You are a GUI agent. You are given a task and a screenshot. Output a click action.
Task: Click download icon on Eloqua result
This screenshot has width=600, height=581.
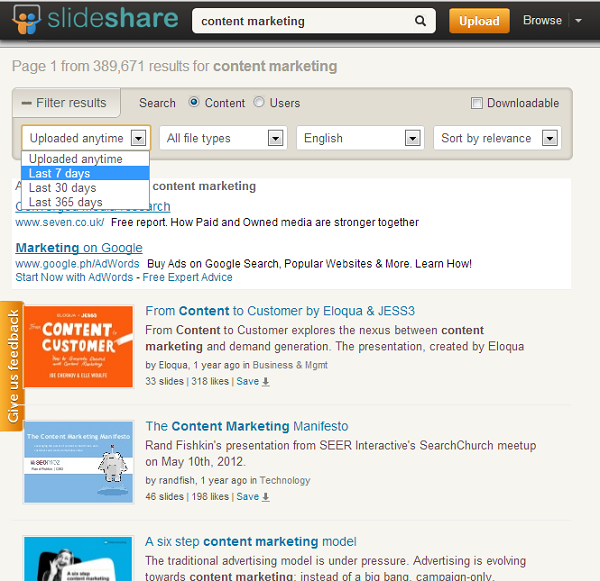click(x=266, y=382)
